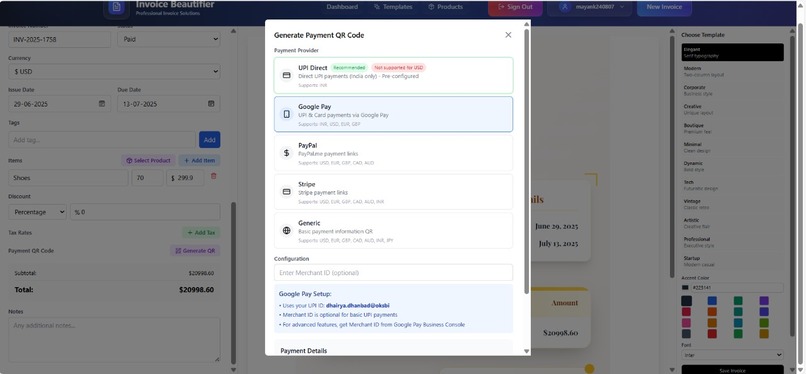Click the Add Tax button
Viewport: 806px width, 374px height.
[x=201, y=233]
